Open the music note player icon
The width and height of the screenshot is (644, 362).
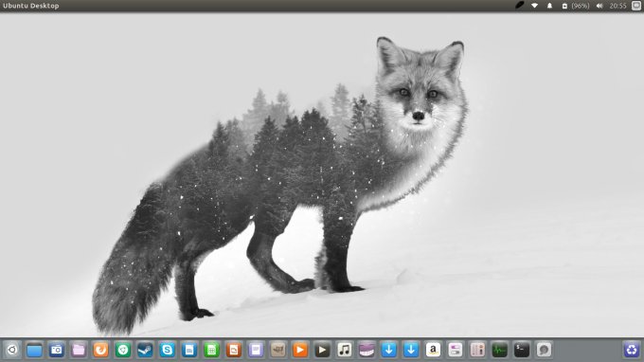345,350
